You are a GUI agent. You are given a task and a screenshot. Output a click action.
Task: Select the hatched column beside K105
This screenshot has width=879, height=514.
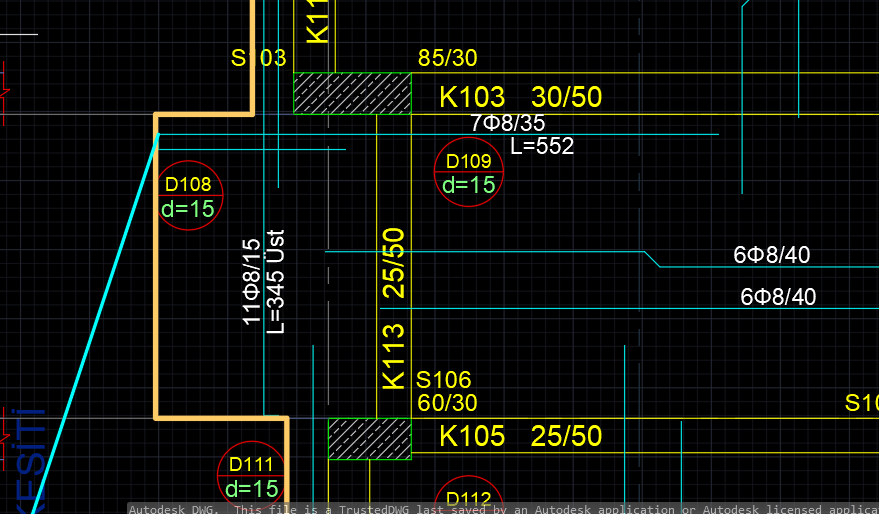click(x=370, y=439)
